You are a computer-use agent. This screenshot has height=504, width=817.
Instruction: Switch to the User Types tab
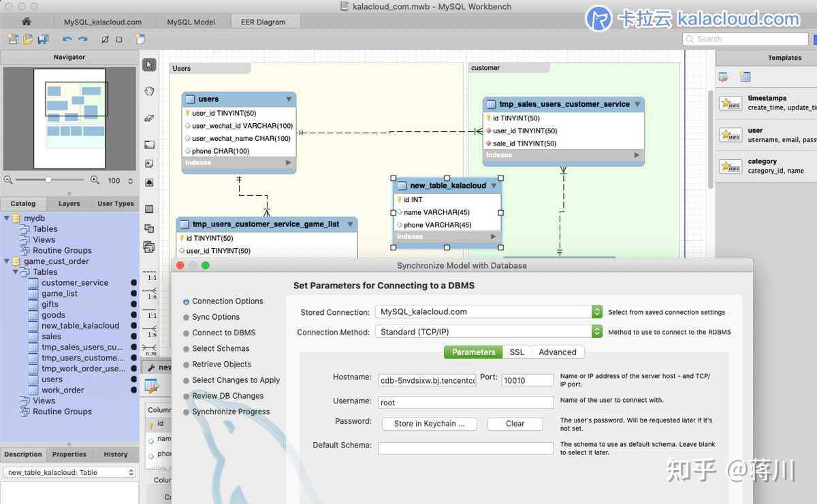tap(116, 203)
